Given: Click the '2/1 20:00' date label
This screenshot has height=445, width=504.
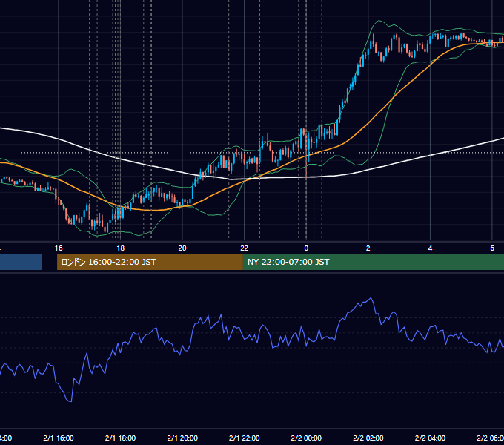Looking at the screenshot, I should [182, 438].
